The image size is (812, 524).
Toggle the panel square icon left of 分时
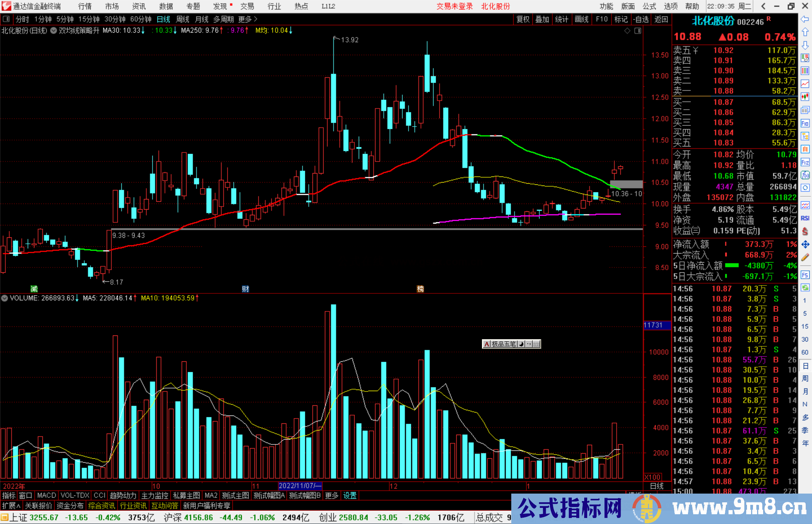pyautogui.click(x=6, y=19)
